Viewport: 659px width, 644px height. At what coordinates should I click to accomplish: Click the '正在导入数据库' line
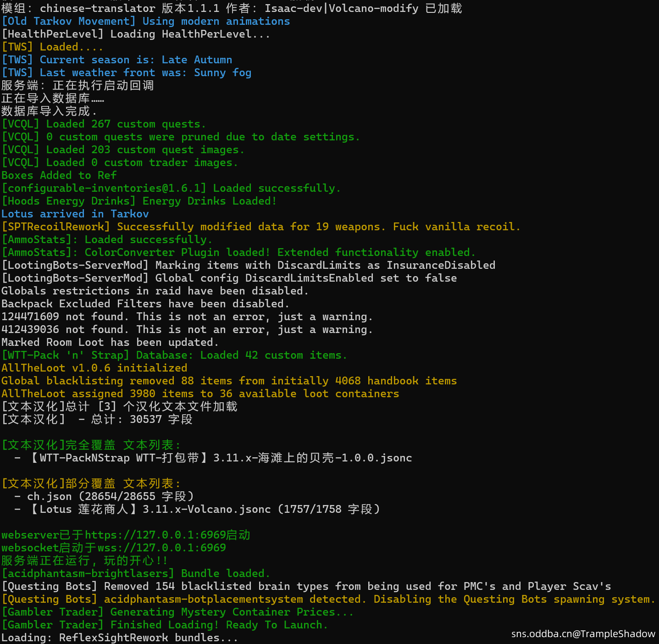[x=53, y=99]
